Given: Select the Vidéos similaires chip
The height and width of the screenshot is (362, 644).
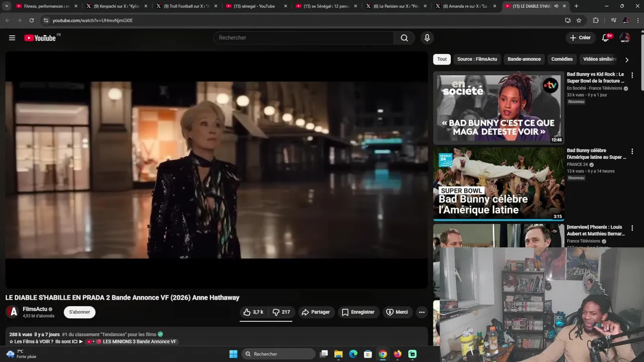Looking at the screenshot, I should click(600, 59).
